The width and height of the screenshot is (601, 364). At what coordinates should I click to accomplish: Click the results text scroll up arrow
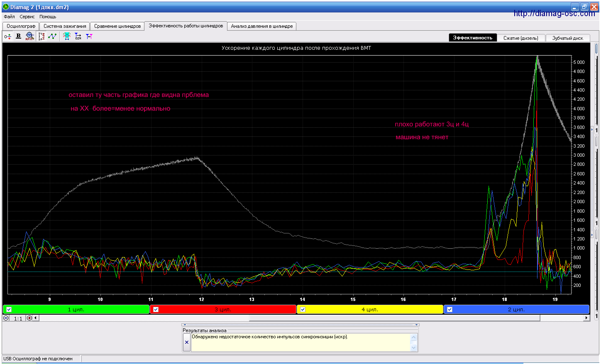point(414,337)
